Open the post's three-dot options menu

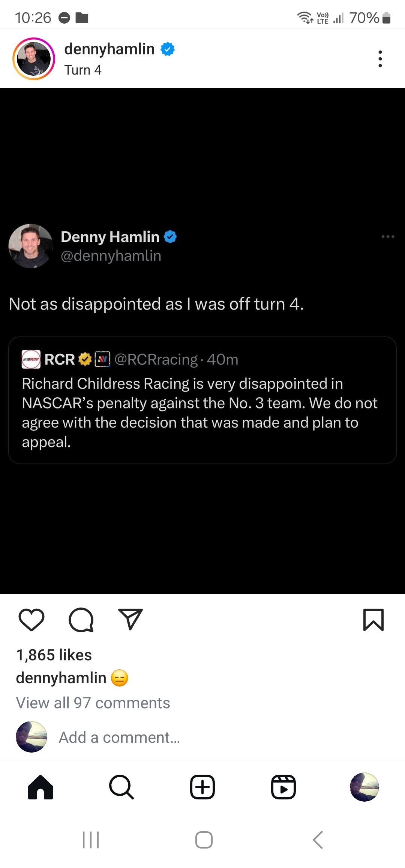click(x=380, y=59)
